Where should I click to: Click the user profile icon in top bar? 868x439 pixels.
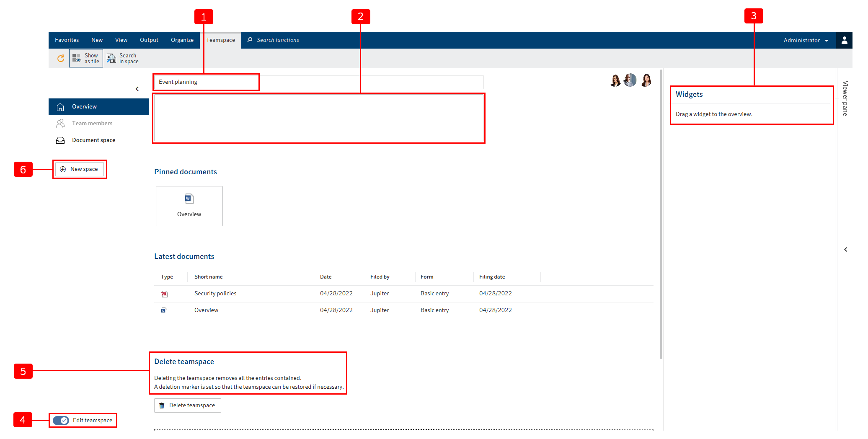(844, 40)
